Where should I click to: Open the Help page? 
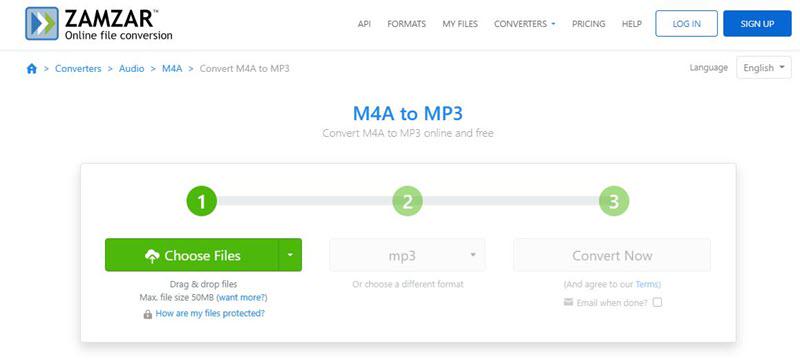click(632, 23)
